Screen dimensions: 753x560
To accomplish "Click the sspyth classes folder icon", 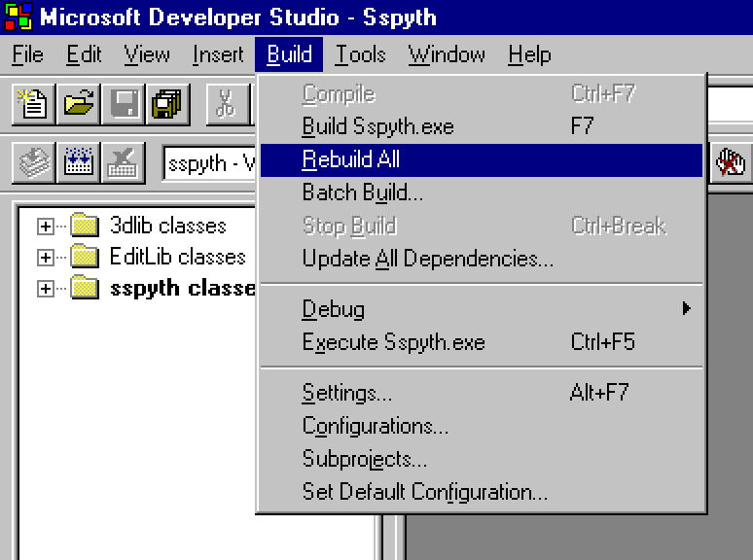I will tap(85, 288).
